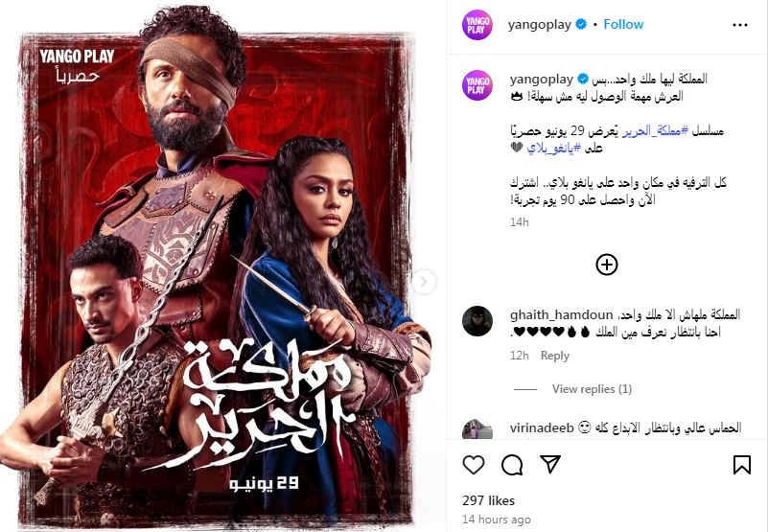768x532 pixels.
Task: Expand View replies (1) under ghaith_hamdoun
Action: coord(592,389)
